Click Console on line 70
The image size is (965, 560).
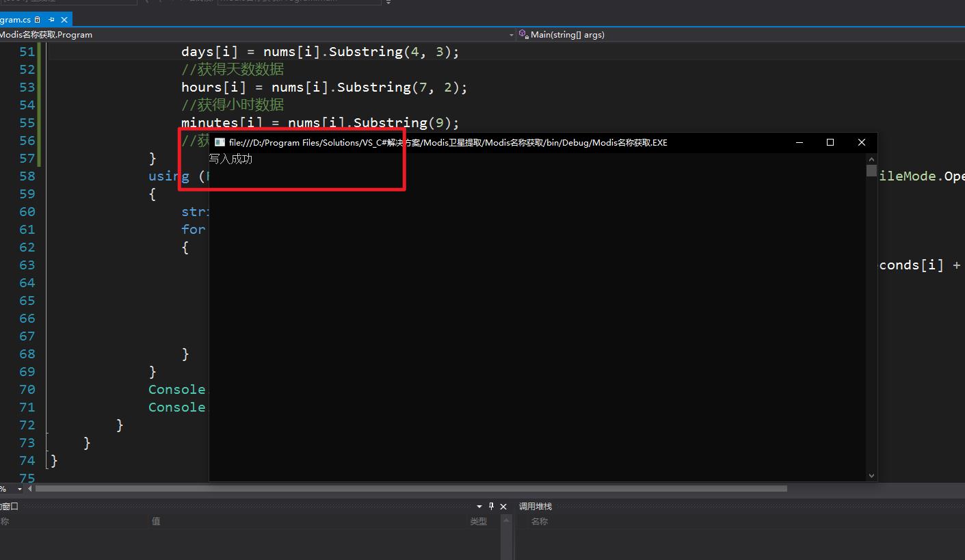(177, 390)
